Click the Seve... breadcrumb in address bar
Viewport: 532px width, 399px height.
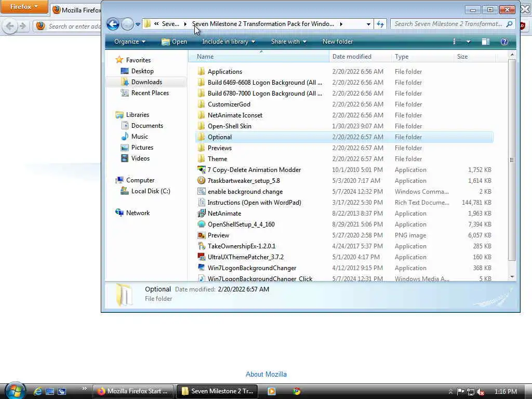[170, 24]
